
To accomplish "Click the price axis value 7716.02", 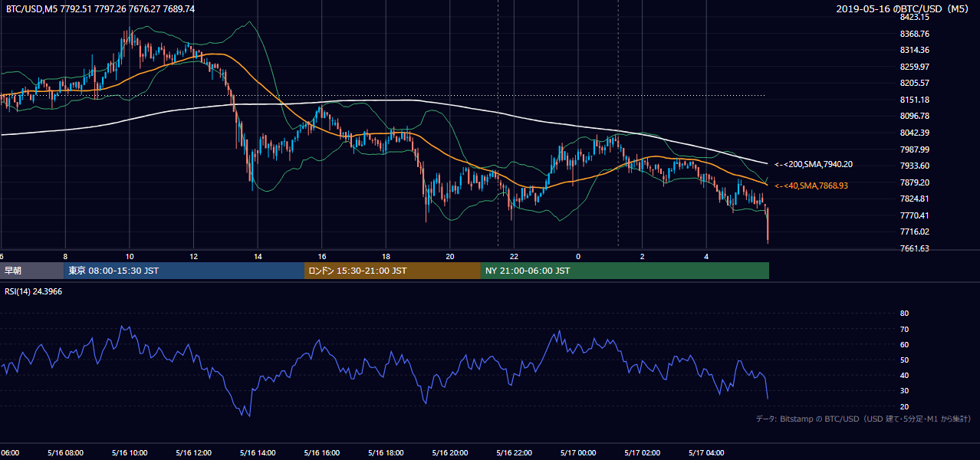I will tap(915, 232).
